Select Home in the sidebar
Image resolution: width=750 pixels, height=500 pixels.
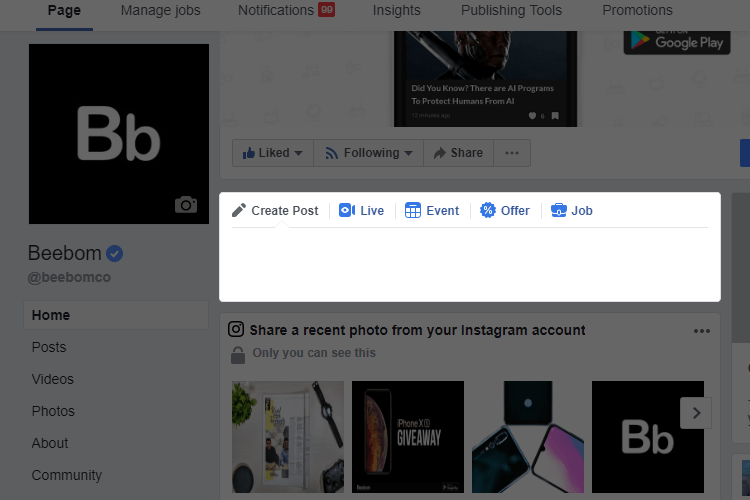(116, 315)
